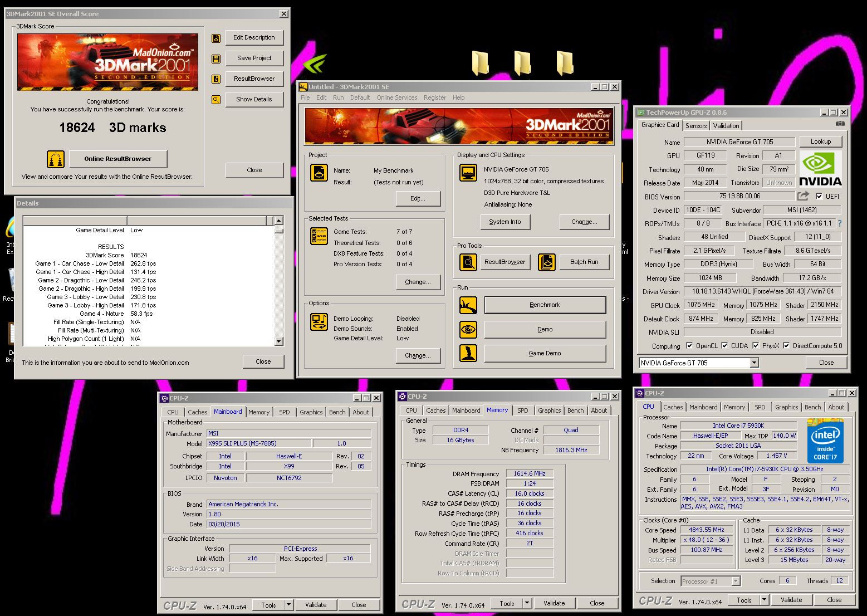Image resolution: width=867 pixels, height=616 pixels.
Task: Click the 18624 3D marks score text
Action: (112, 128)
